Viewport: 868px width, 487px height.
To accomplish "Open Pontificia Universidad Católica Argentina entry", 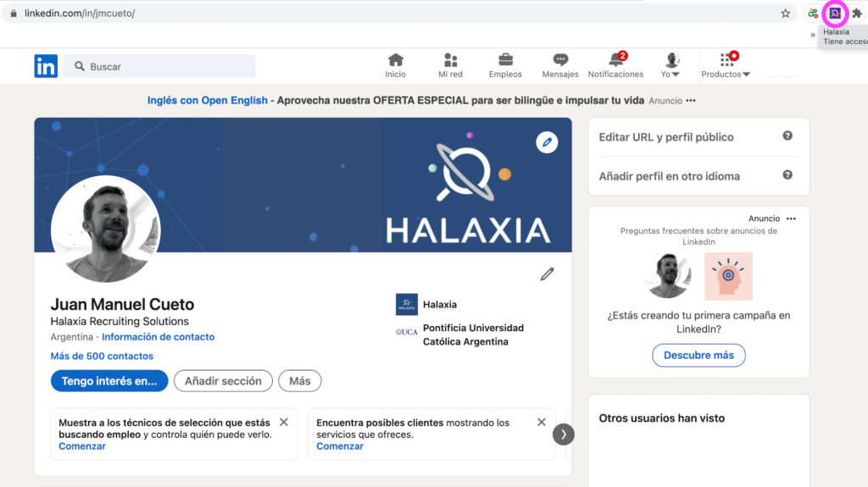I will [473, 335].
